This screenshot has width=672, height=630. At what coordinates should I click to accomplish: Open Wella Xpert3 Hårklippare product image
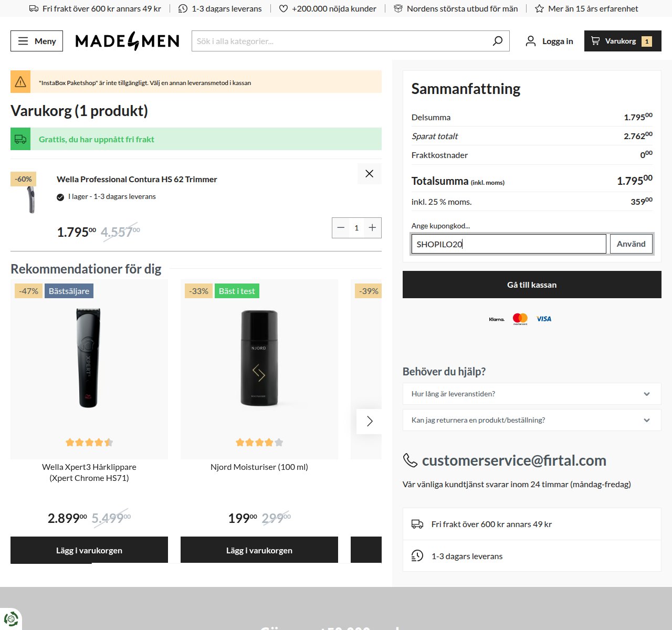(x=89, y=358)
